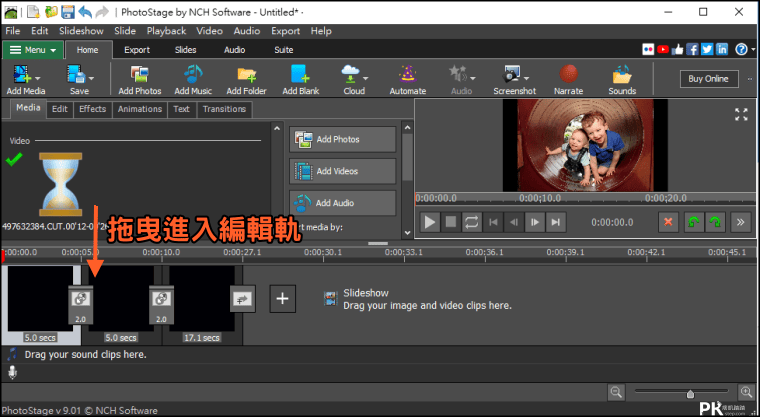Click the Add Photos toolbar icon
760x417 pixels.
tap(140, 74)
